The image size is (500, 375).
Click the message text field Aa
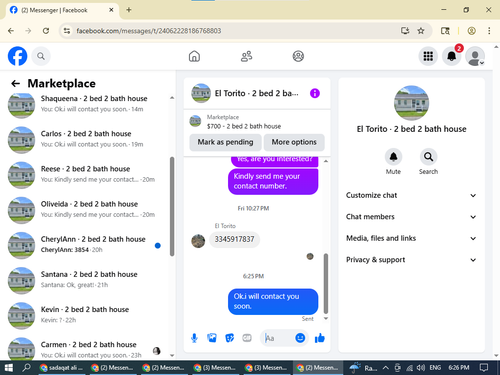(x=278, y=338)
